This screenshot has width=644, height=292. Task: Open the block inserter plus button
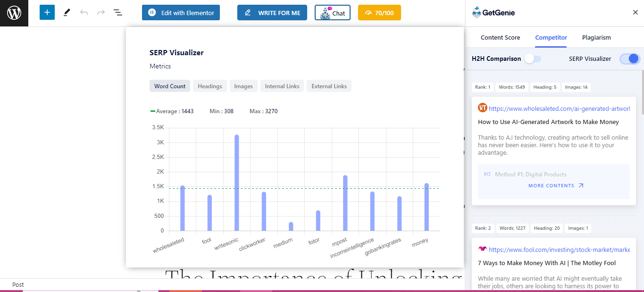point(47,13)
